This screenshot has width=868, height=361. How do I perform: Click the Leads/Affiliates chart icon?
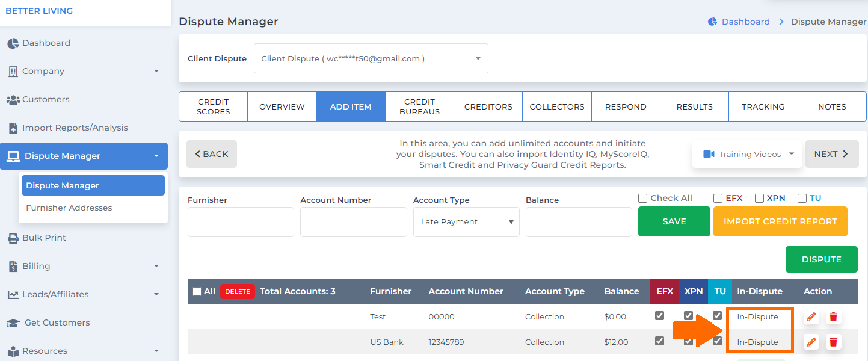(x=13, y=295)
